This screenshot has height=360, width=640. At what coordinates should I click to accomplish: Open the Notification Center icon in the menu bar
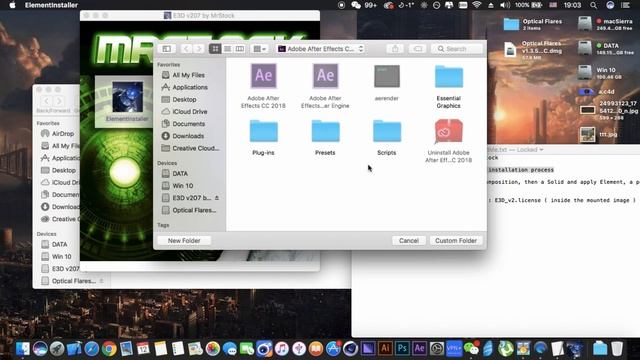pos(625,5)
